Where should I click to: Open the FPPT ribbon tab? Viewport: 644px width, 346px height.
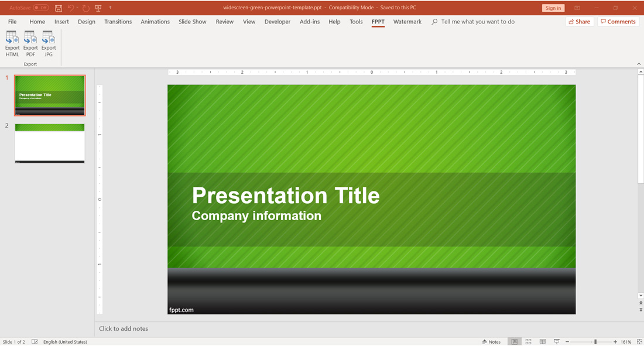[378, 22]
